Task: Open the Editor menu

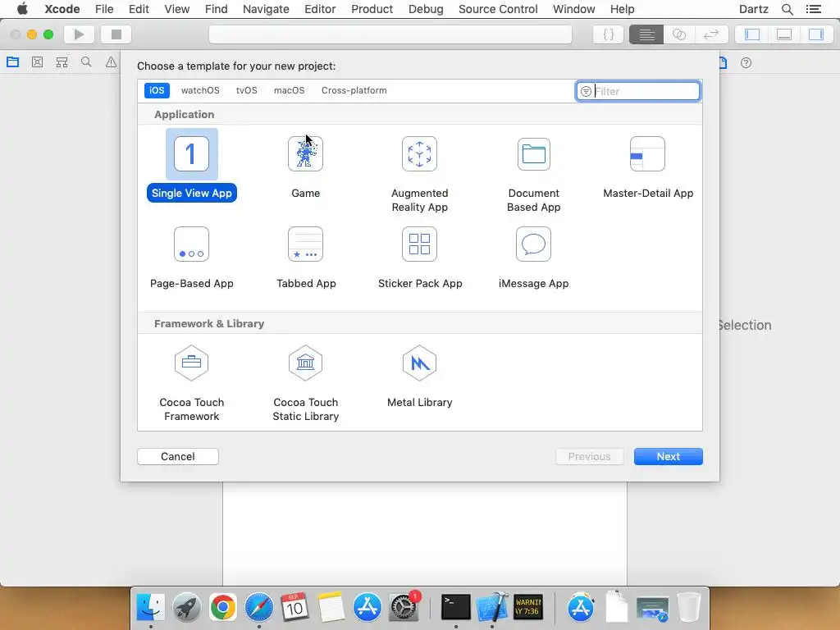Action: 320,9
